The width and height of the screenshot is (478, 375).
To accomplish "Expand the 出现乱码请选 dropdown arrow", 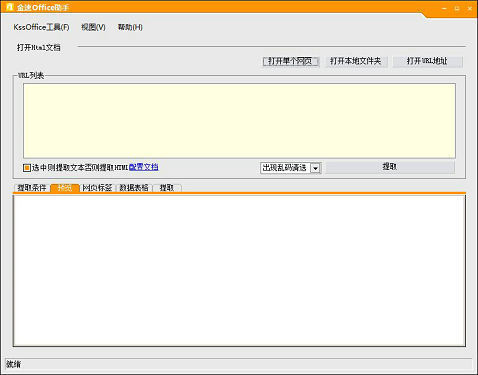I will 315,168.
